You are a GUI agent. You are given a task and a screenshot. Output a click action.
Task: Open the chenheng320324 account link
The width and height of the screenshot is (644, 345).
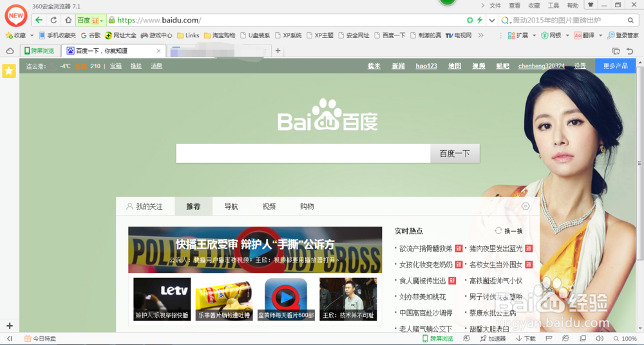542,66
